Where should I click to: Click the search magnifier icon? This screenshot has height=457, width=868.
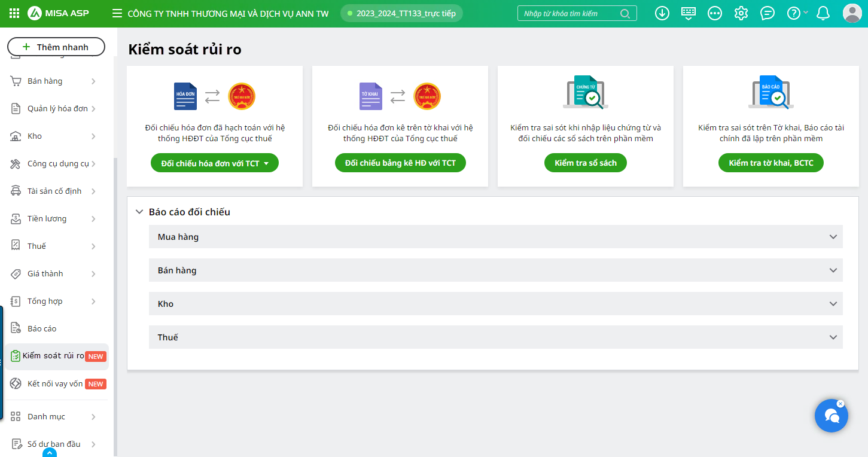(625, 13)
